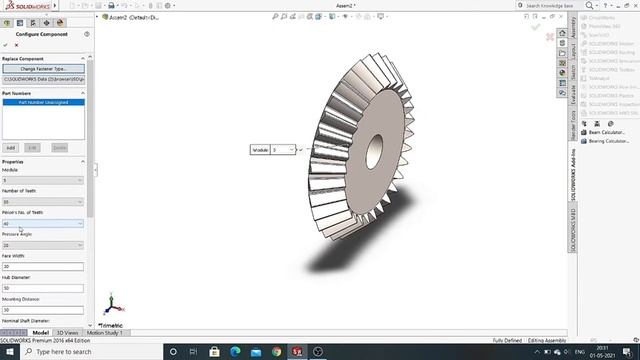Click Zoom to Fit magnifier icon
Screen dimensions: 640x360
[x=275, y=16]
